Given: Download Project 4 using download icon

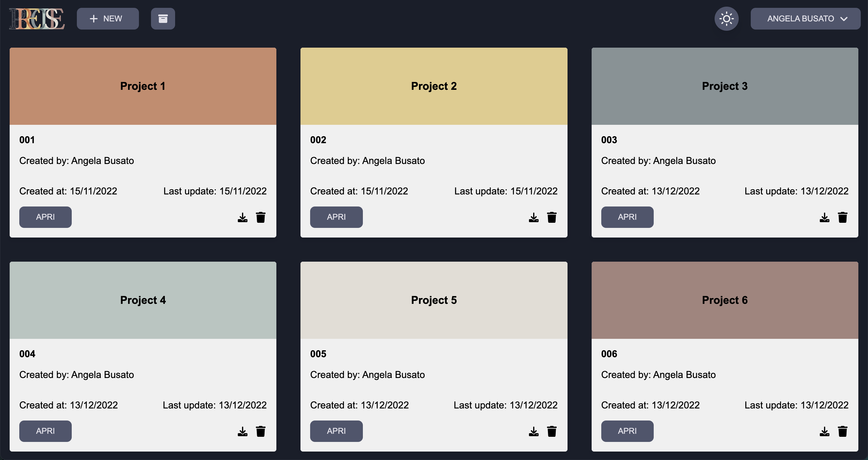Looking at the screenshot, I should tap(242, 431).
